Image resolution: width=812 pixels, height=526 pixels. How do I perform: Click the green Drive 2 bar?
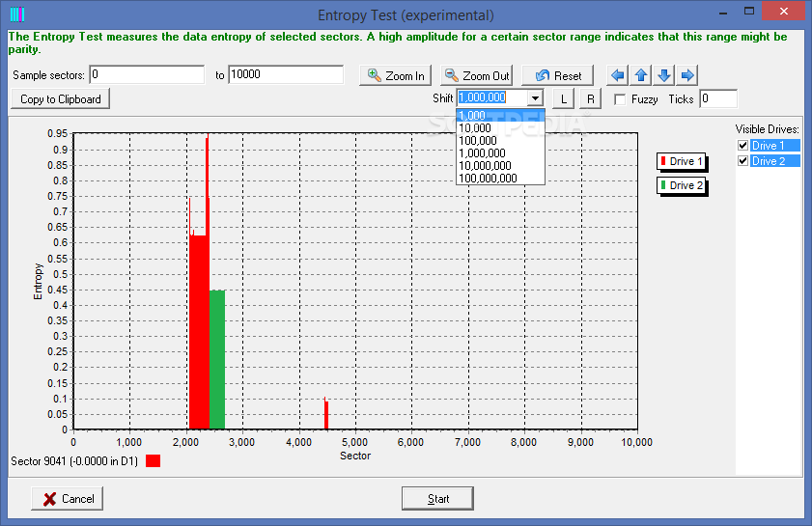click(217, 360)
